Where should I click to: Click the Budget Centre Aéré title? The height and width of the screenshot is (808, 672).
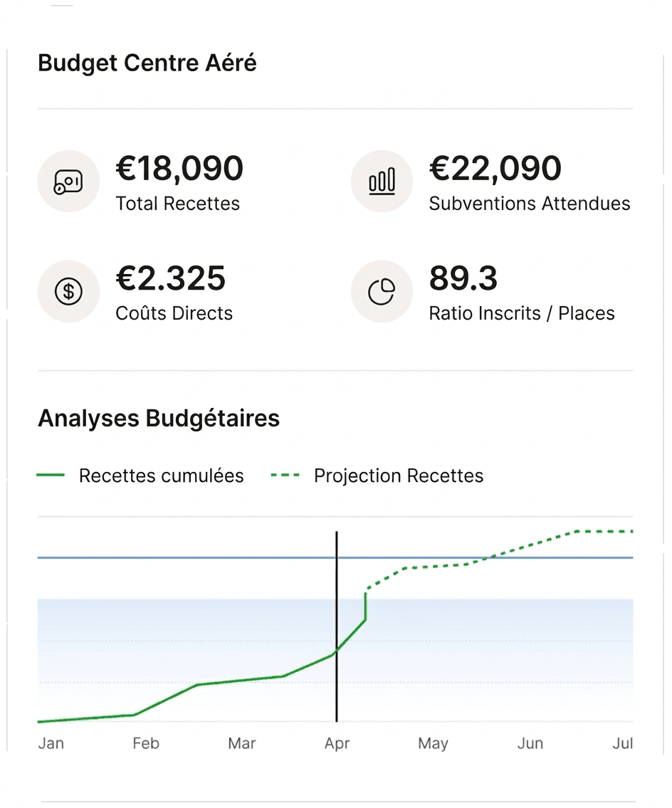point(147,63)
